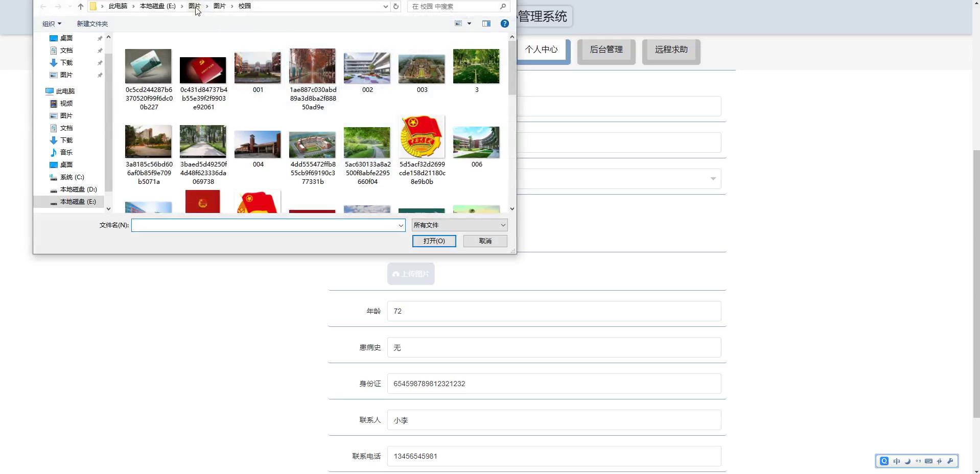This screenshot has width=980, height=474.
Task: Change the view layout icon
Action: tap(458, 23)
